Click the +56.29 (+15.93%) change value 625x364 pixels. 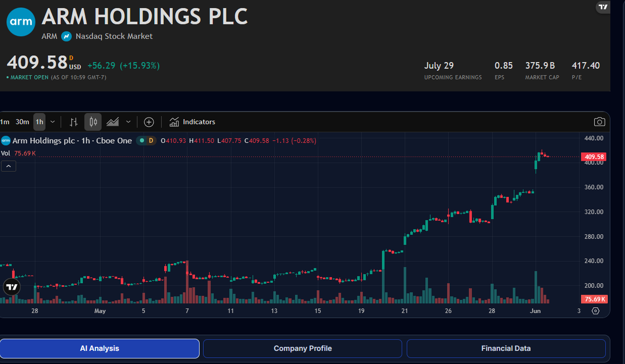pyautogui.click(x=124, y=66)
